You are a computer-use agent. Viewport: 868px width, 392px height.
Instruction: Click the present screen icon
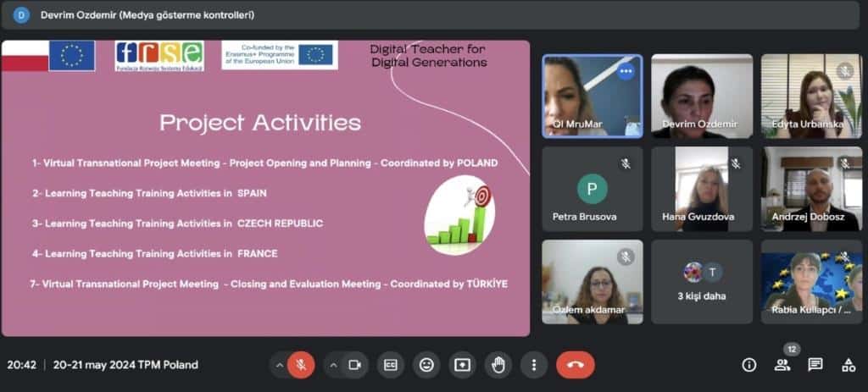(462, 365)
